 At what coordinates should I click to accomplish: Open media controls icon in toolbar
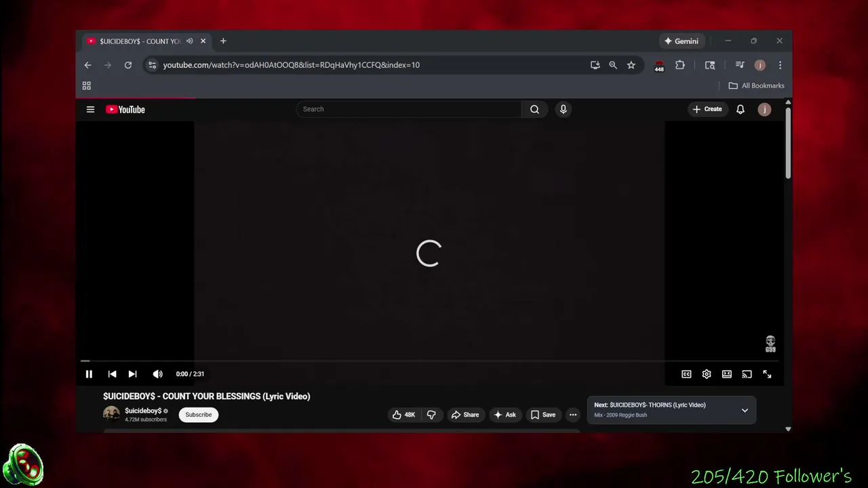740,65
